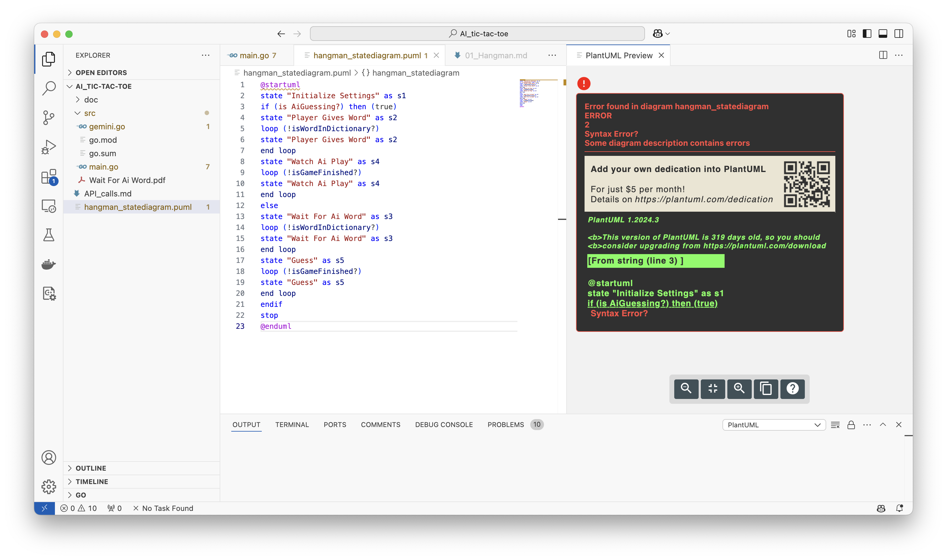Open the PlantUML output channel dropdown

(x=773, y=425)
